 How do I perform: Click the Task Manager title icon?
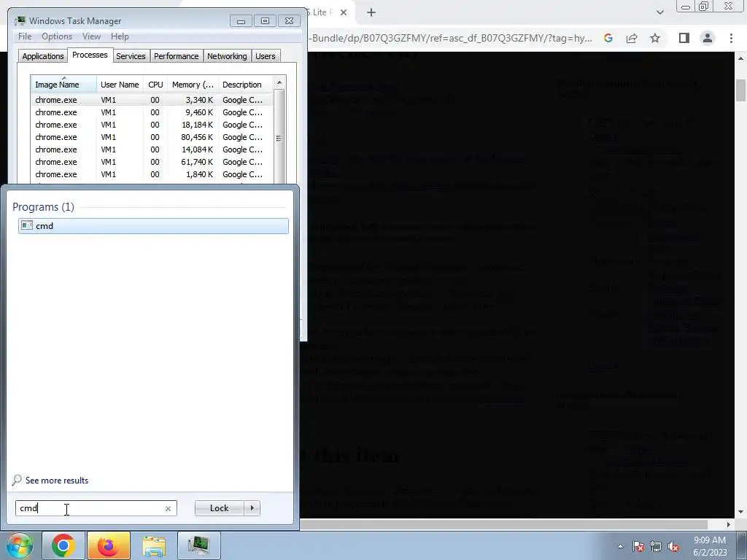20,21
